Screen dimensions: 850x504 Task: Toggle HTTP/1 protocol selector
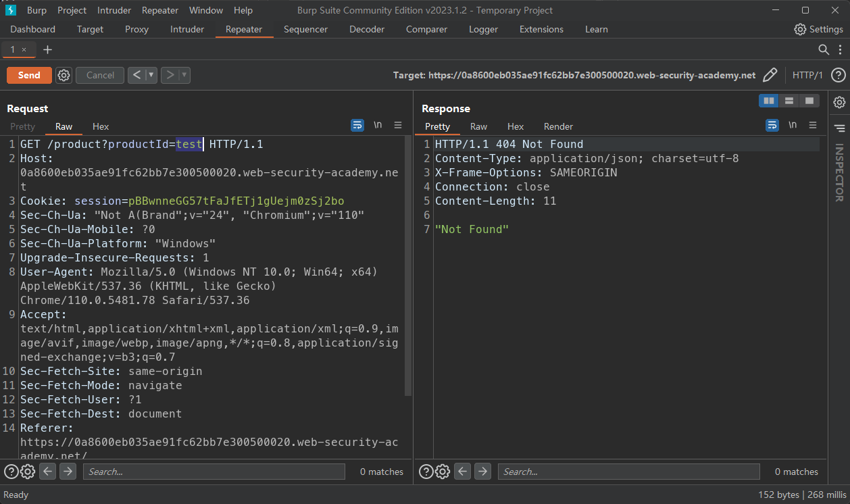(x=807, y=75)
